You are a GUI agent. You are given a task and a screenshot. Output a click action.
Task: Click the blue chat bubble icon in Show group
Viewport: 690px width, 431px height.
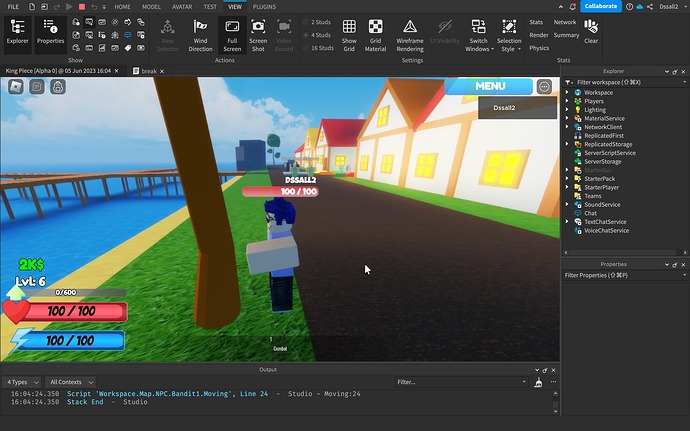point(128,35)
